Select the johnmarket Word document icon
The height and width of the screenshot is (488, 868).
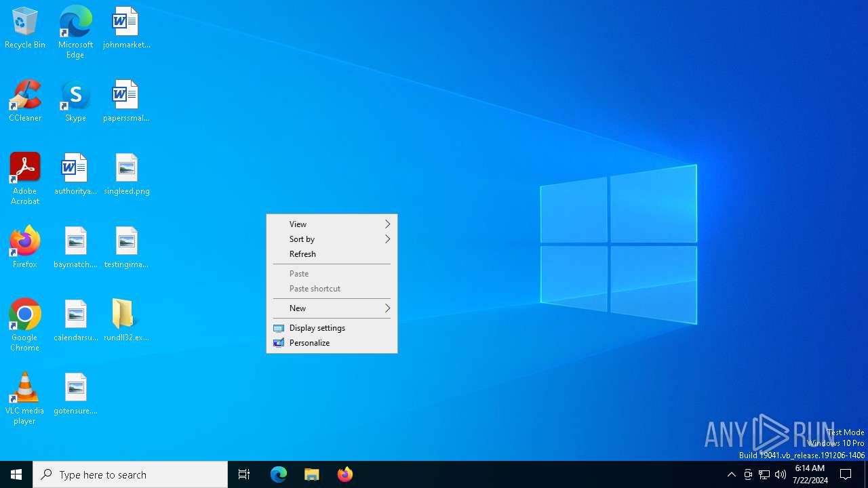click(x=126, y=28)
